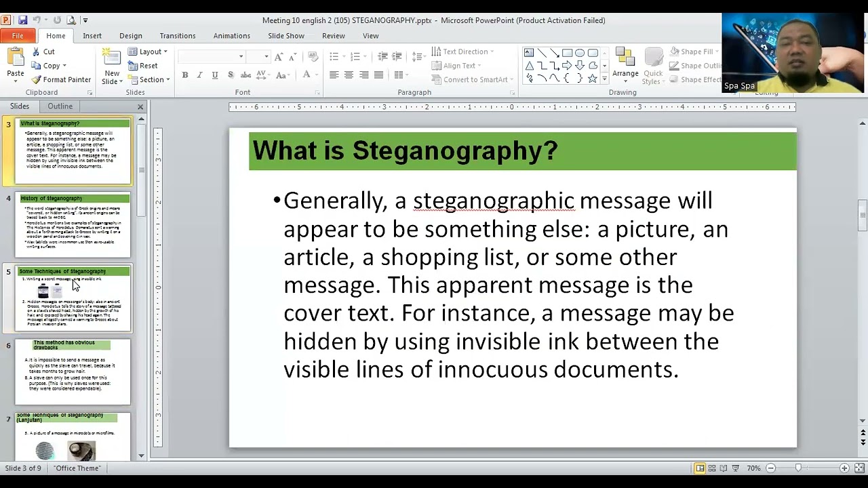Click the Paste clipboard icon
Image resolution: width=868 pixels, height=488 pixels.
point(15,58)
